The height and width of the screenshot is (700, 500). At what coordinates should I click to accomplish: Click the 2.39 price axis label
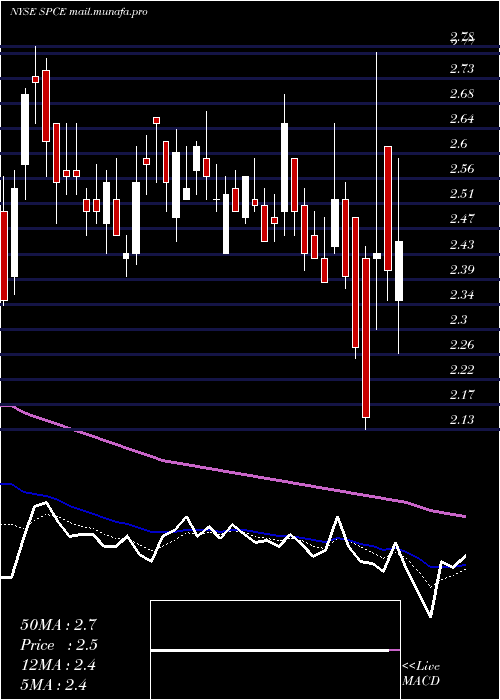(x=462, y=270)
